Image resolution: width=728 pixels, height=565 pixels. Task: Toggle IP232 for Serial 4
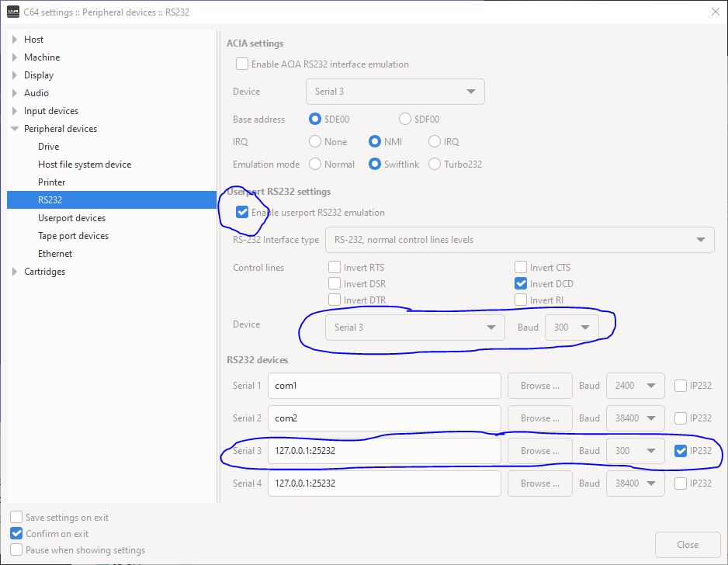pyautogui.click(x=681, y=484)
